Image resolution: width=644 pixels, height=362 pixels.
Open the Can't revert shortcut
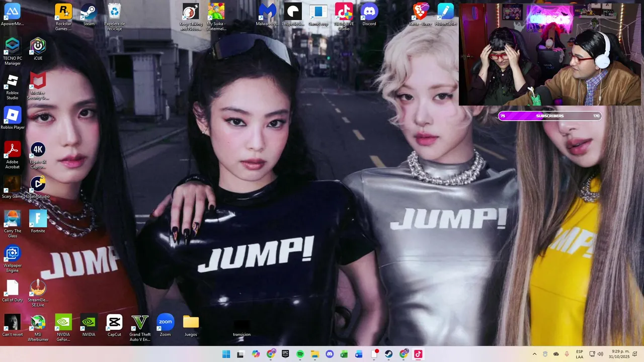tap(12, 325)
